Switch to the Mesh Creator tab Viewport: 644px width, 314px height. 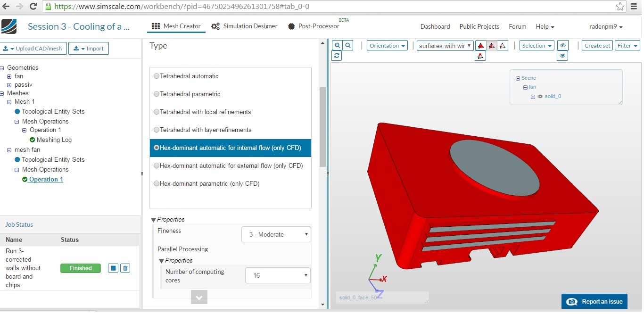176,26
